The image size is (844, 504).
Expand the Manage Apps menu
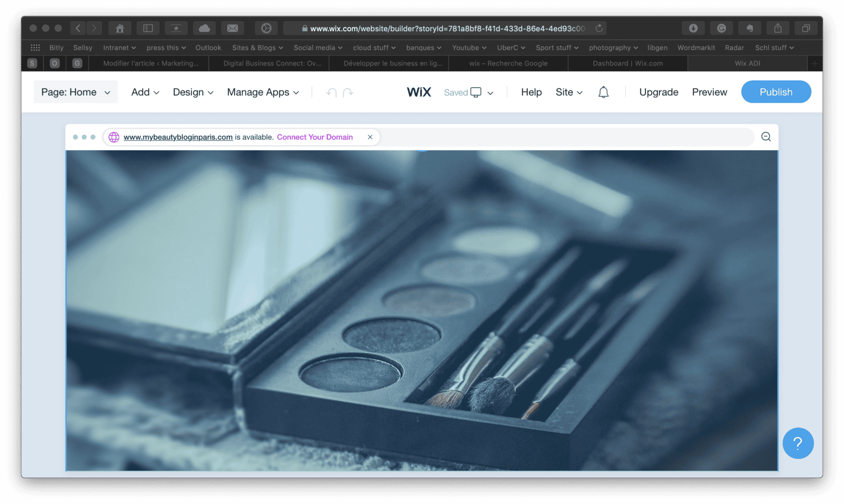(263, 92)
